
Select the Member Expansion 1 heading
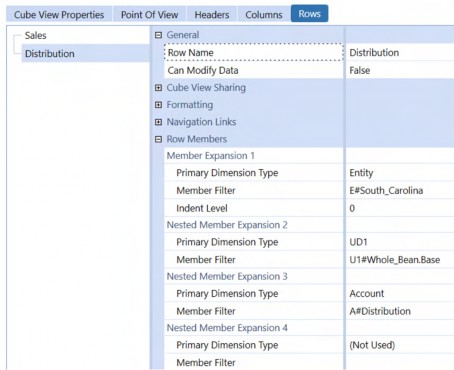pyautogui.click(x=210, y=156)
